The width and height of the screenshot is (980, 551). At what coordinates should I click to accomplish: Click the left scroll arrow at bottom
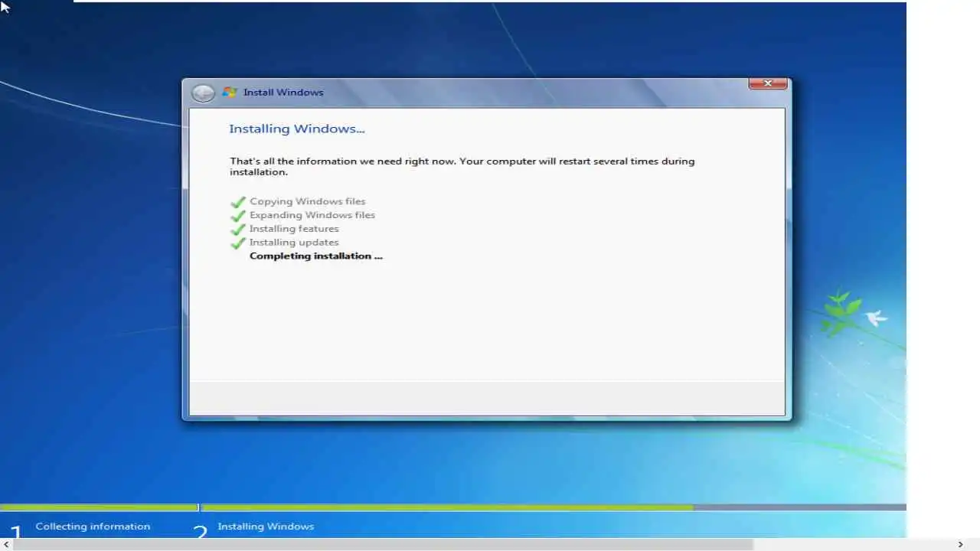[x=5, y=545]
